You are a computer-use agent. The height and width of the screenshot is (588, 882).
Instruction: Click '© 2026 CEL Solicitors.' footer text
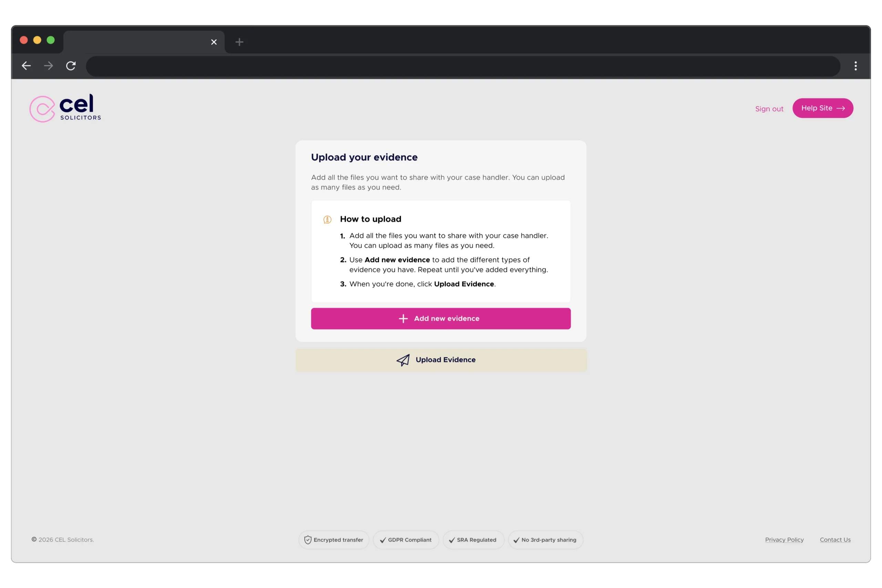tap(63, 540)
